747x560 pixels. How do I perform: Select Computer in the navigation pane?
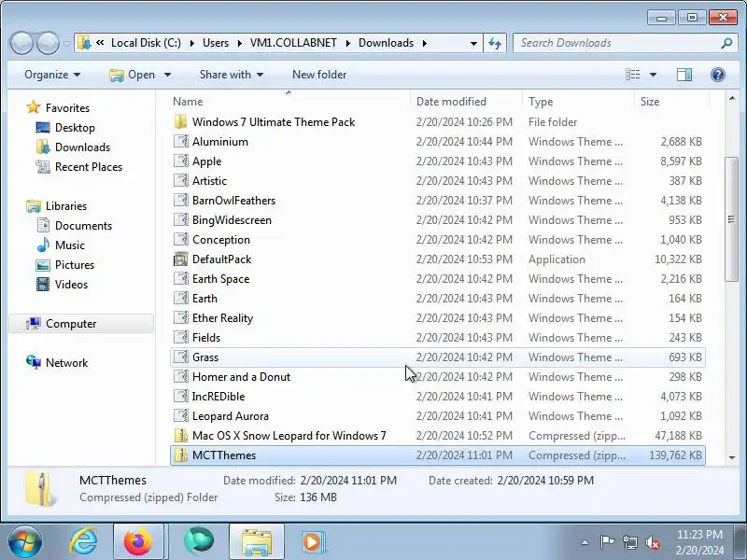point(81,324)
